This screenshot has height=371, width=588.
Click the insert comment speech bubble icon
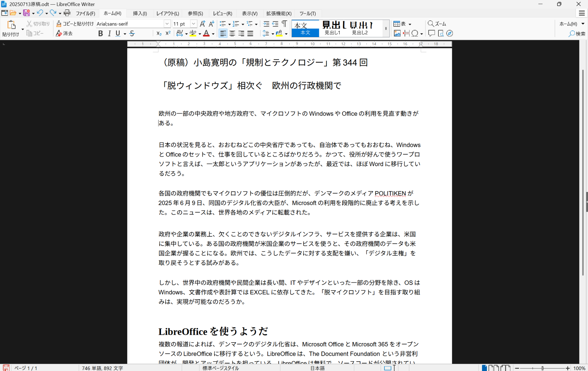[431, 34]
